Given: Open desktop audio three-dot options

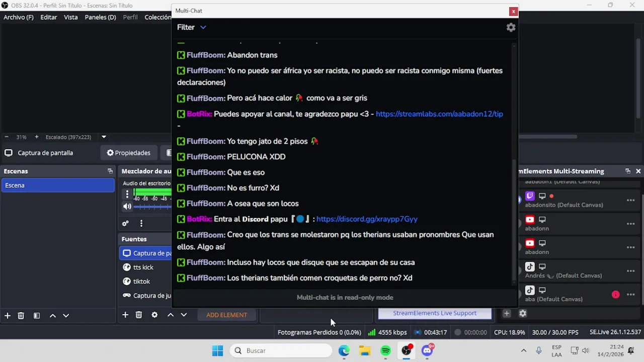Looking at the screenshot, I should (127, 194).
